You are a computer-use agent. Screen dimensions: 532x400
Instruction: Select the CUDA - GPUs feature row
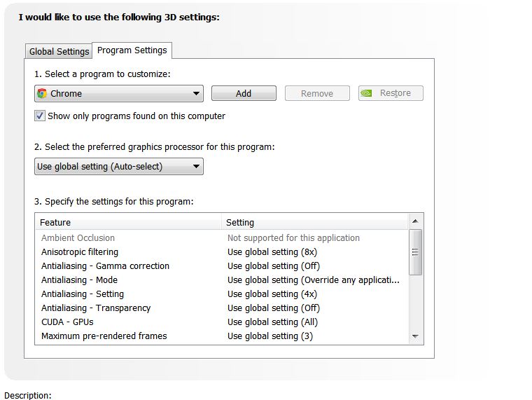tap(222, 322)
